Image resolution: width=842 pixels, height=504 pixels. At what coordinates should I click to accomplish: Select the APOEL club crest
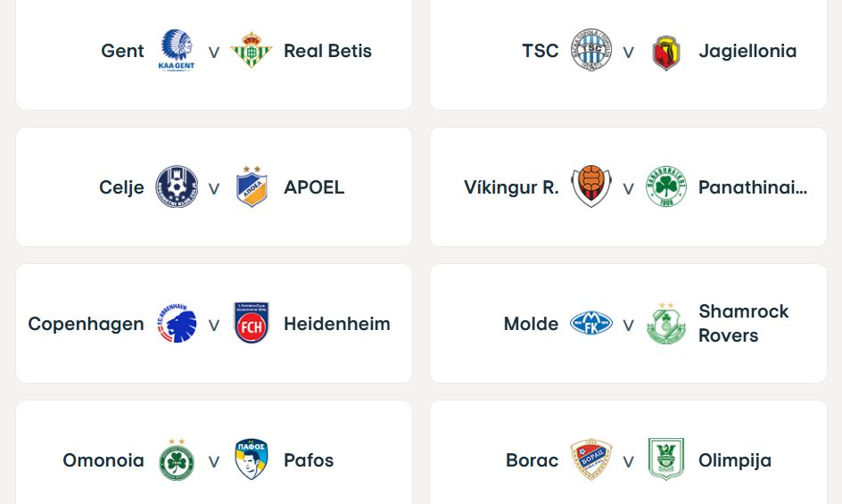(252, 187)
